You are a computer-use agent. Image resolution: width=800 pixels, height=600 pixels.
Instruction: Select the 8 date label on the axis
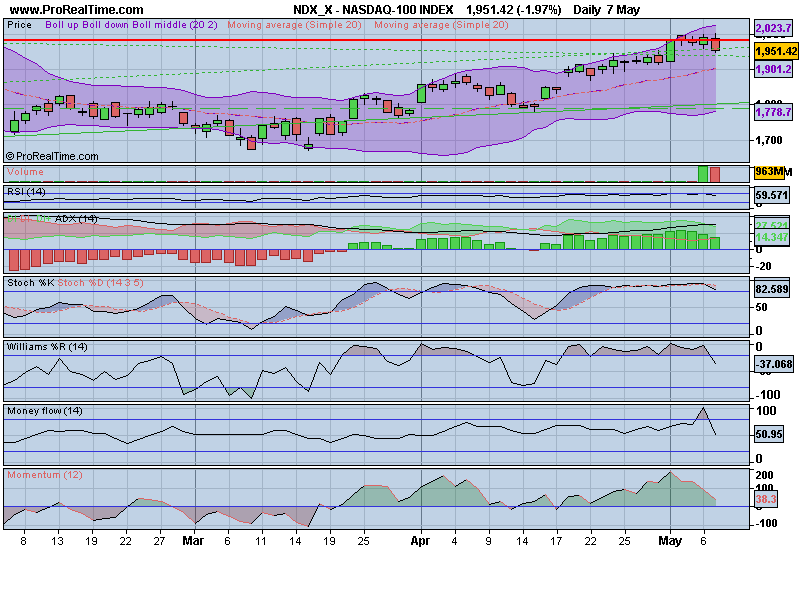[23, 541]
